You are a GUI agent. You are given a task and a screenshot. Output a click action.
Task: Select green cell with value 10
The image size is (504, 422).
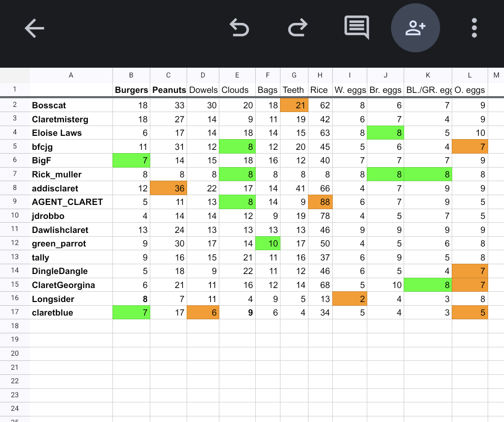coord(268,244)
